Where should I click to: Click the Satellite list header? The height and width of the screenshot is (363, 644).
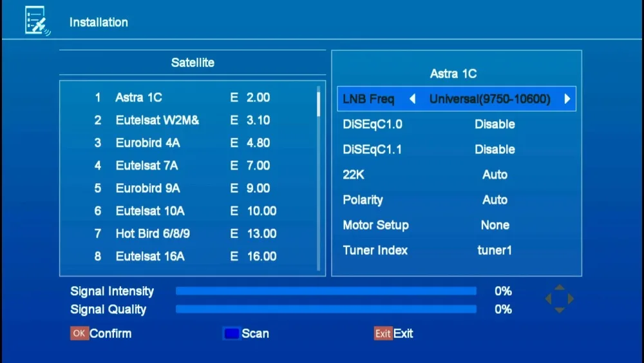coord(193,63)
